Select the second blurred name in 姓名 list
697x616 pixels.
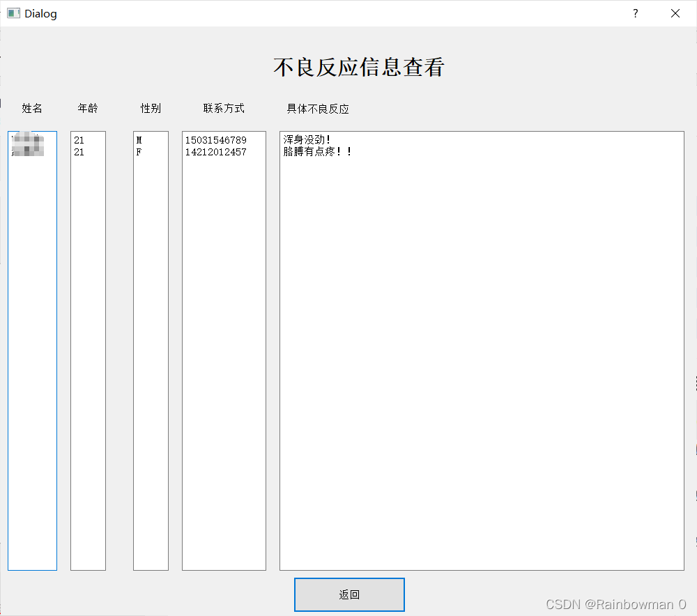tap(28, 152)
